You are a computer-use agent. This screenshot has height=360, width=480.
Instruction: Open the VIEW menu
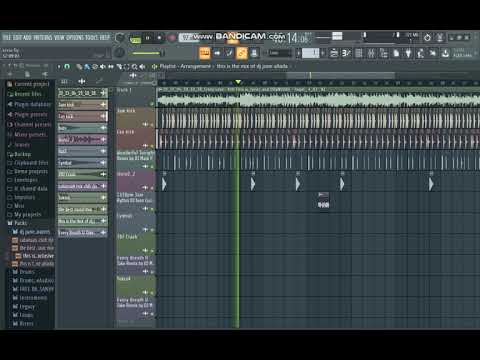point(59,37)
